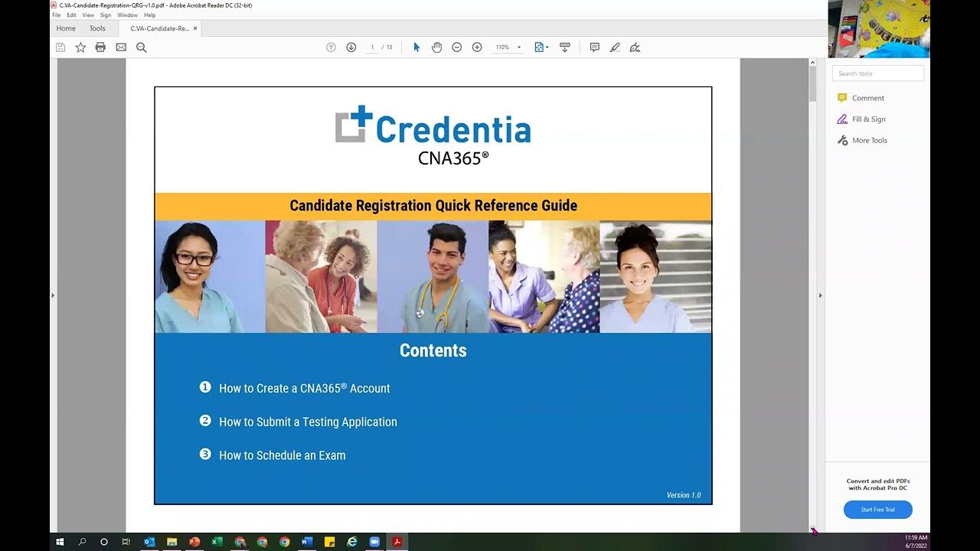This screenshot has width=980, height=551.
Task: Add a comment with the note icon
Action: pyautogui.click(x=594, y=47)
